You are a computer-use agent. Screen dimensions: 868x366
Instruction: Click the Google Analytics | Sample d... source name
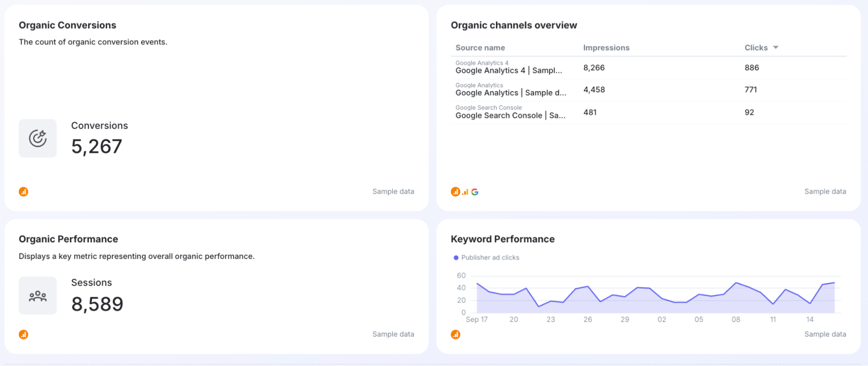(x=511, y=93)
